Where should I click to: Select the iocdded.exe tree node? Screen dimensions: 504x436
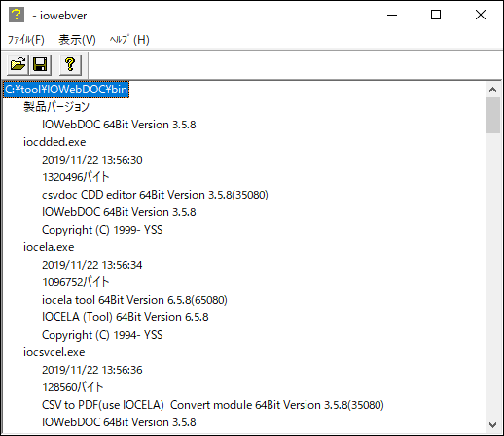pyautogui.click(x=54, y=142)
